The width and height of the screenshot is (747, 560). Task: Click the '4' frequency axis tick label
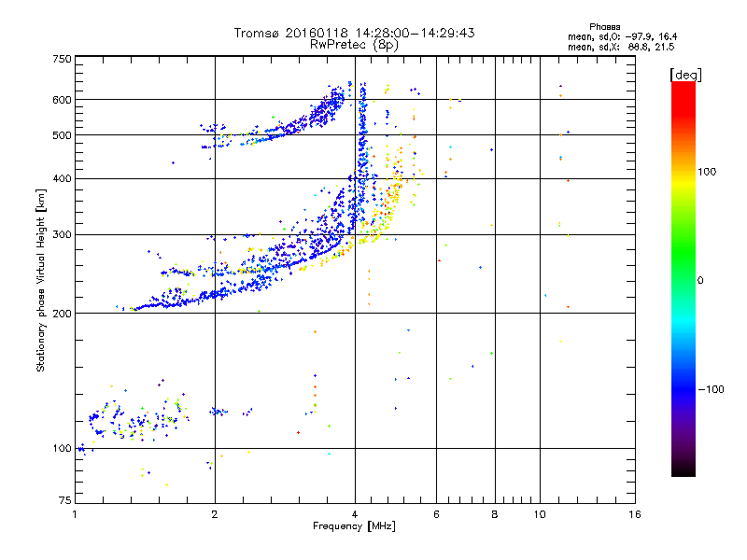(355, 514)
